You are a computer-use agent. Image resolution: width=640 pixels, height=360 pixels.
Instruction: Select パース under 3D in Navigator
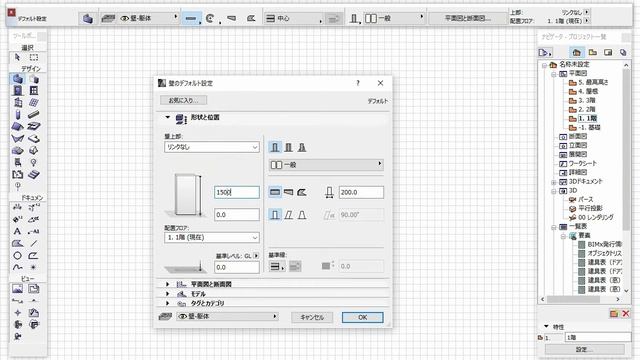(586, 199)
